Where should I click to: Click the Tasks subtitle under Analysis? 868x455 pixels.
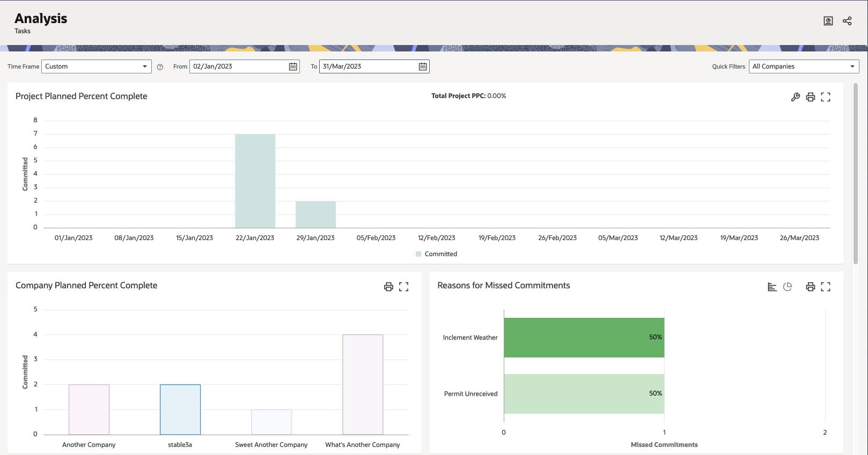[x=23, y=31]
